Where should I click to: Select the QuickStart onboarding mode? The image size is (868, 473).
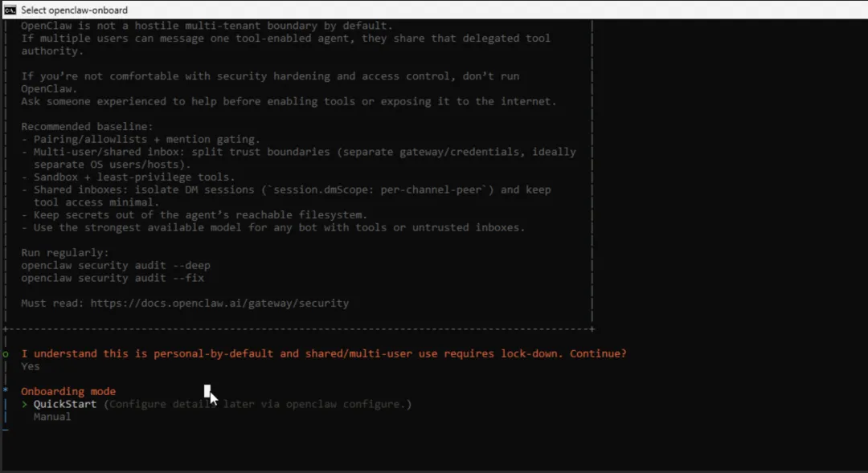(x=65, y=404)
